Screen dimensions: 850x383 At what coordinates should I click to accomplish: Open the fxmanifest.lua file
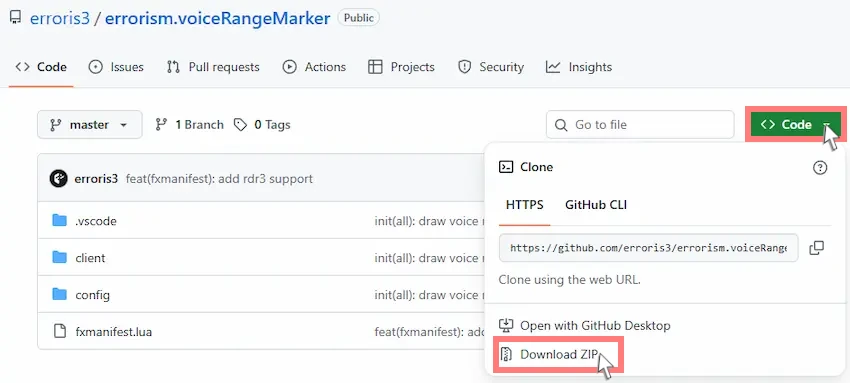pos(114,332)
